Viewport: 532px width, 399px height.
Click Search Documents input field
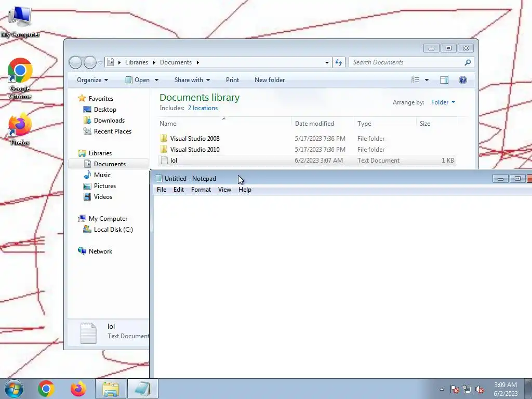[406, 62]
